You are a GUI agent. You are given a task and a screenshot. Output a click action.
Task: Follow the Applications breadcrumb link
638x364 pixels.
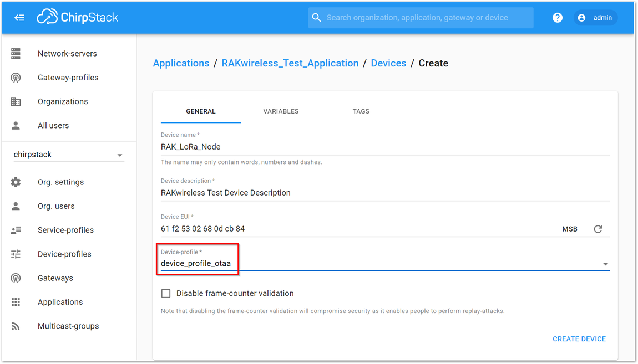181,63
